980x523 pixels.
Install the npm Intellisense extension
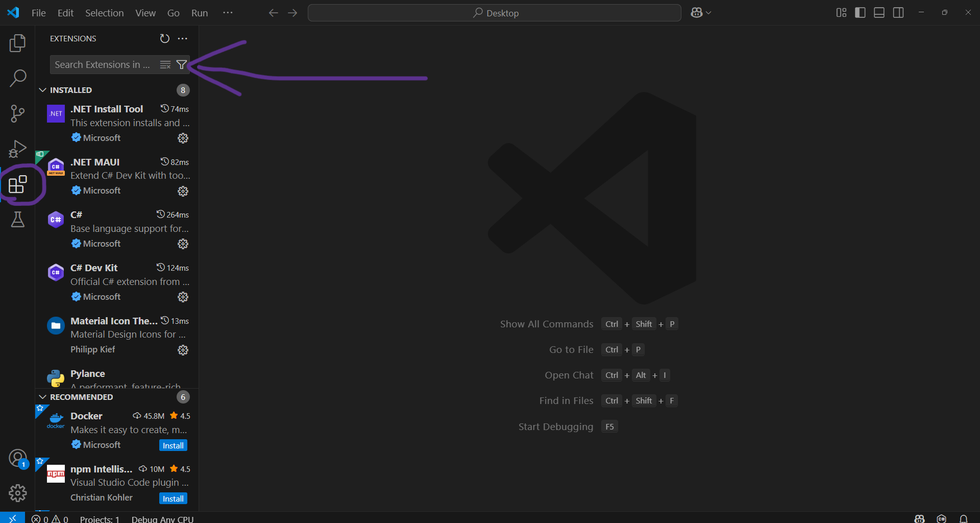coord(173,498)
